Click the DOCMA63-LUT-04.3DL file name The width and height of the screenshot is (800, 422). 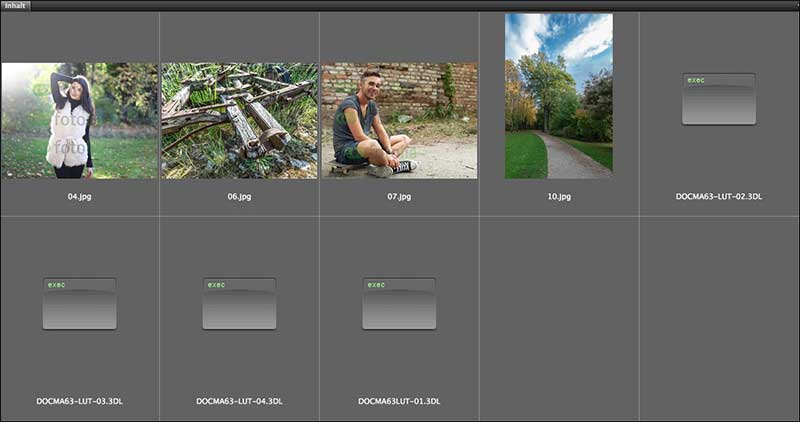[239, 401]
